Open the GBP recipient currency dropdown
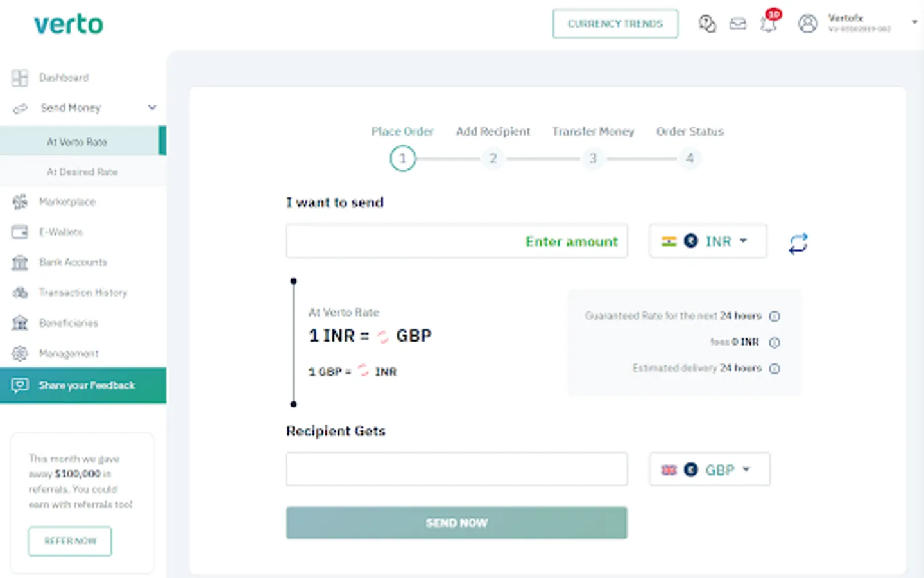The height and width of the screenshot is (578, 924). click(709, 470)
